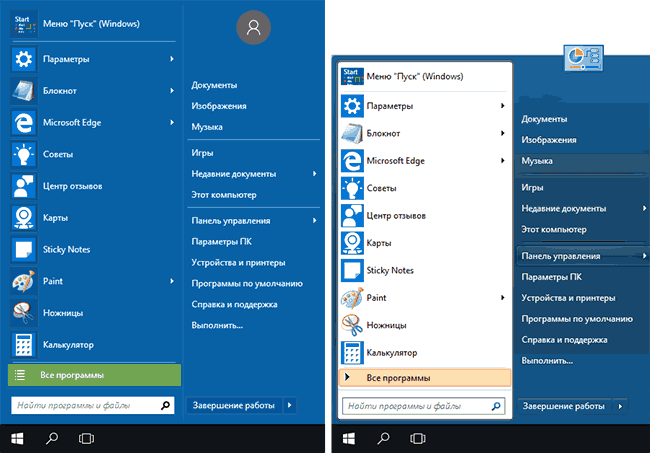
Task: Expand Блокнот submenu arrow in left blue menu
Action: (x=172, y=90)
